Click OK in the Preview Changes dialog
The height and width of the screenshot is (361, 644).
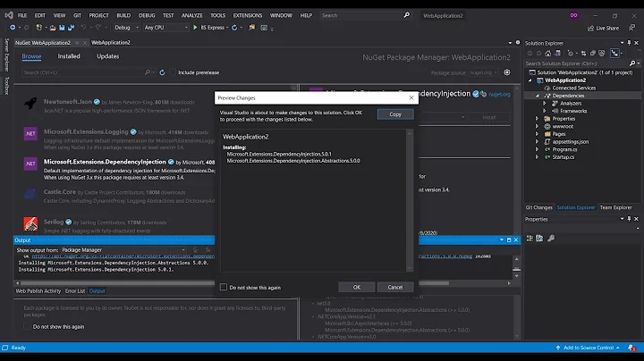tap(357, 287)
